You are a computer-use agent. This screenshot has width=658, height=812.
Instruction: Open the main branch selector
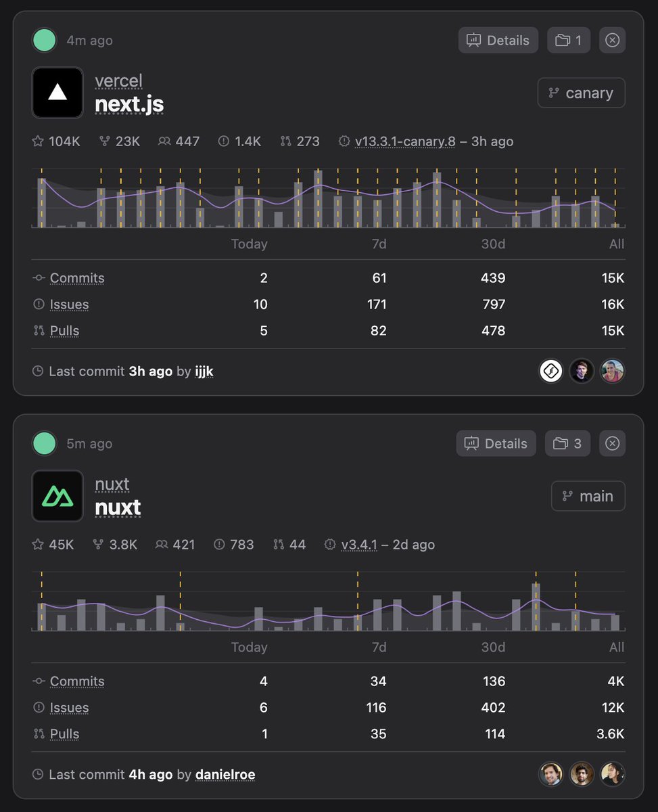[x=588, y=496]
